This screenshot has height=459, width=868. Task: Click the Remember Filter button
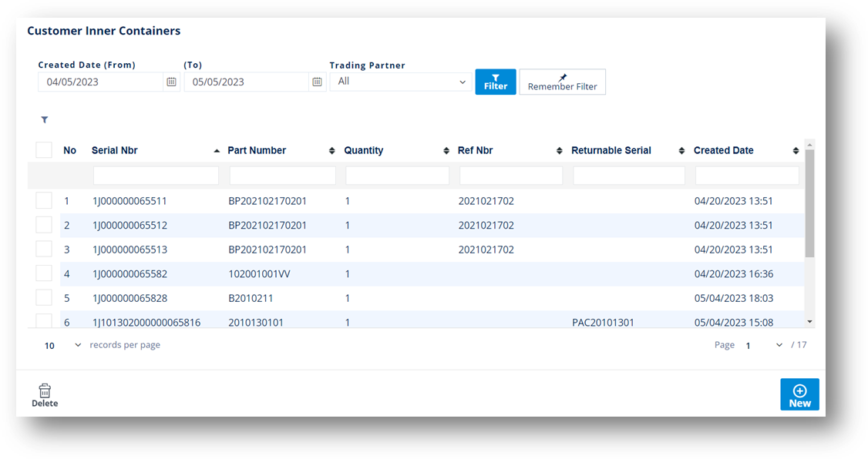(x=563, y=82)
